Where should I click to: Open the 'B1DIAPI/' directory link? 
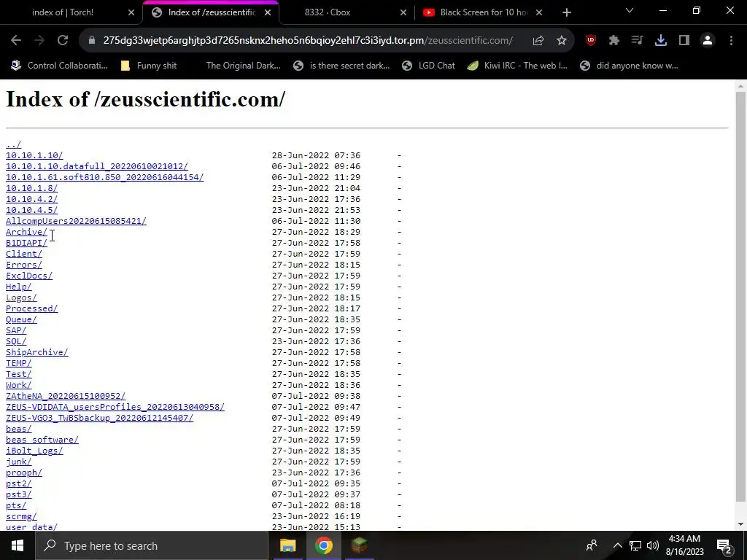[x=26, y=243]
